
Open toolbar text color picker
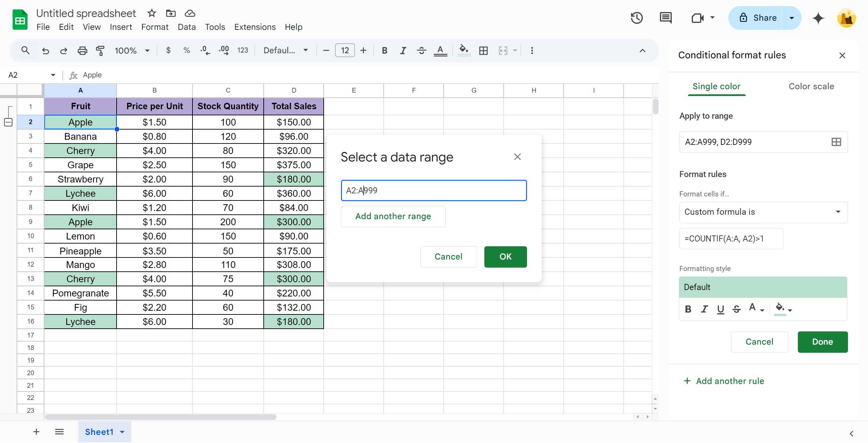440,51
